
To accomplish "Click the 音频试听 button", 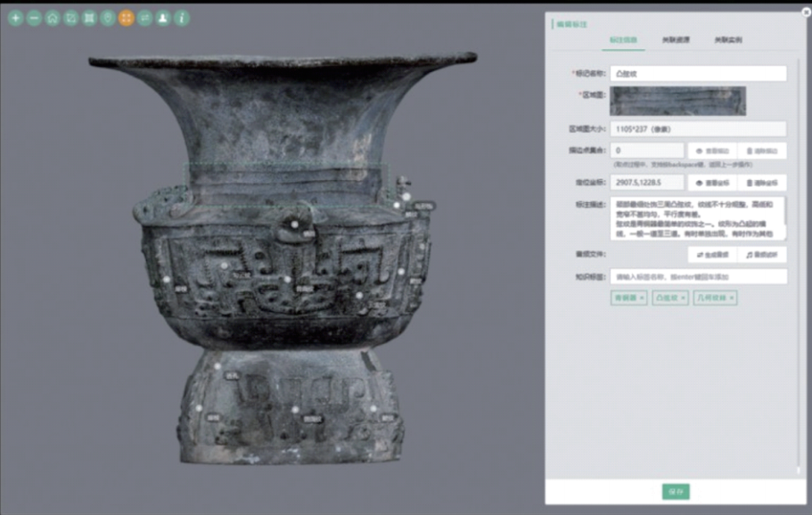I will click(761, 255).
